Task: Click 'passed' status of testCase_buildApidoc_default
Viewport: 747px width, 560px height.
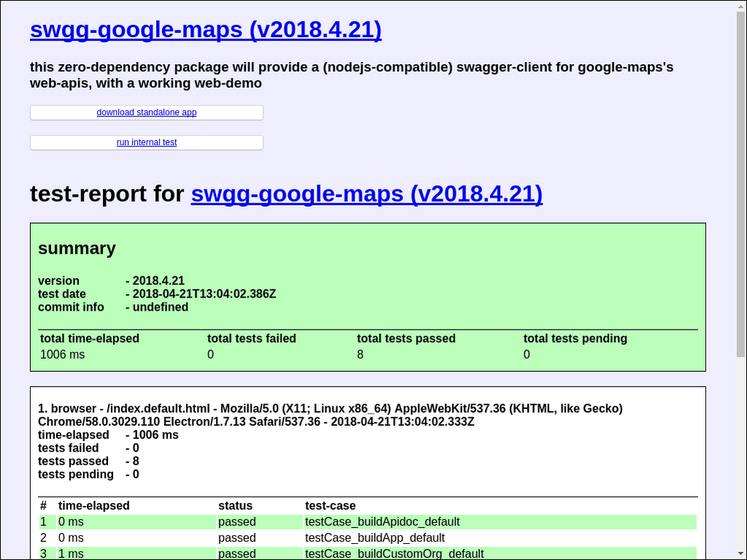Action: [x=237, y=522]
